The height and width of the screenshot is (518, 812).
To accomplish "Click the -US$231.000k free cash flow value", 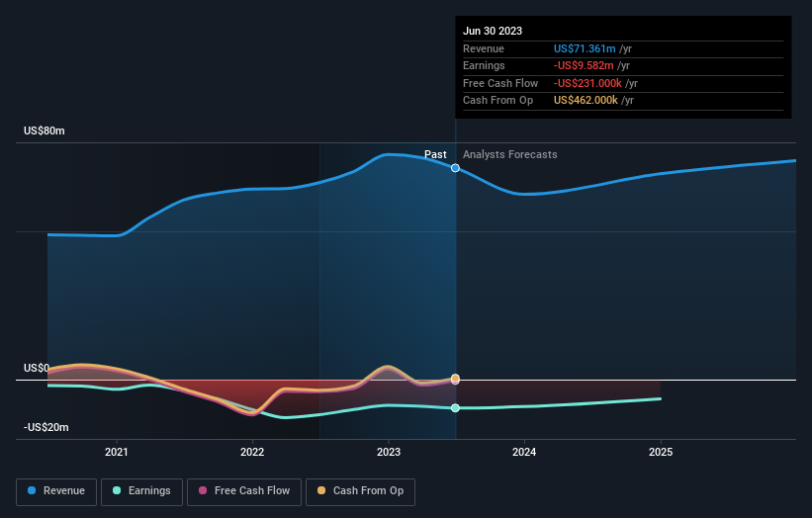I will (587, 83).
